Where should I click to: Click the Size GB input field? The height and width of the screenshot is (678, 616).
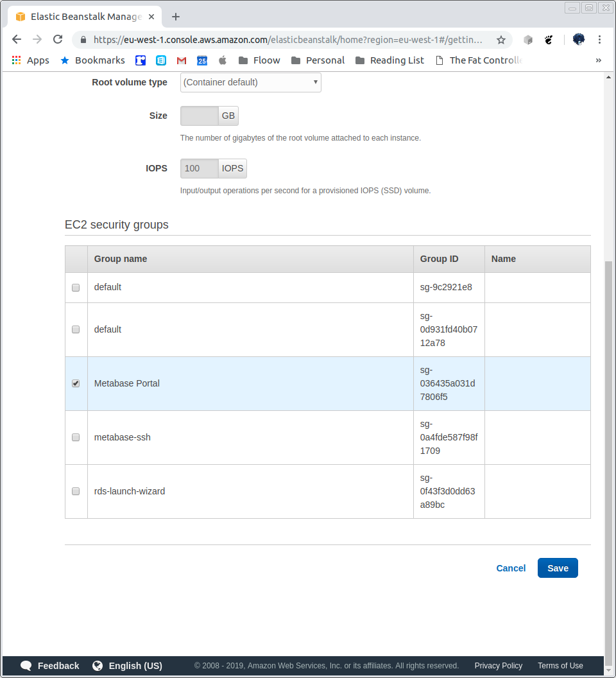pyautogui.click(x=200, y=116)
